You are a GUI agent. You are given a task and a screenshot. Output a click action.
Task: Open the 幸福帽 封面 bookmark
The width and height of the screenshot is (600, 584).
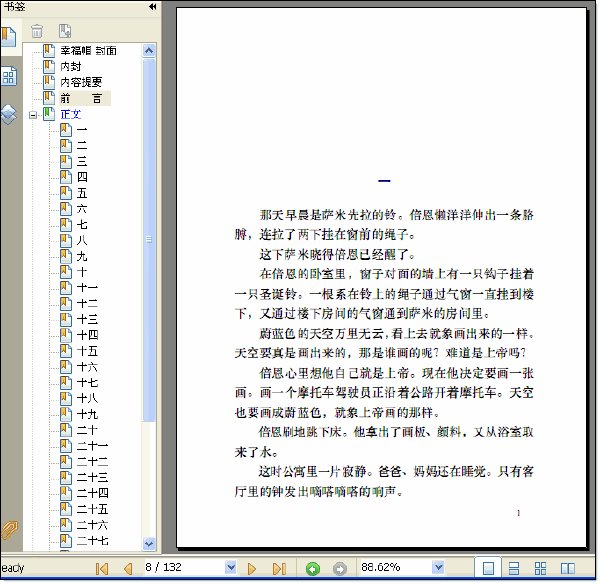88,51
